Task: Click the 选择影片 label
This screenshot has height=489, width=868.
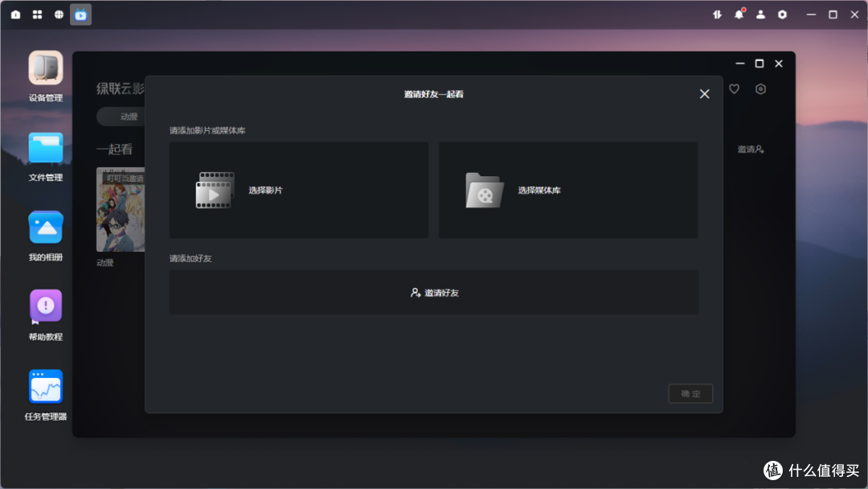Action: pyautogui.click(x=265, y=190)
